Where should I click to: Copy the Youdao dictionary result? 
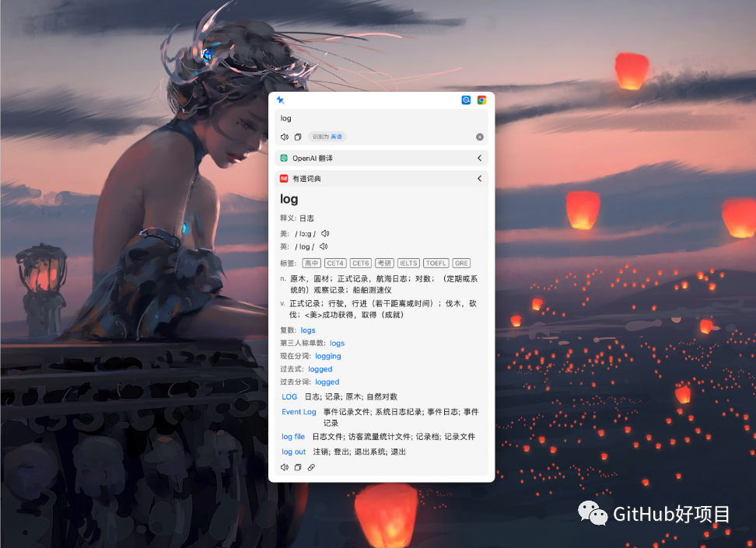(x=298, y=467)
